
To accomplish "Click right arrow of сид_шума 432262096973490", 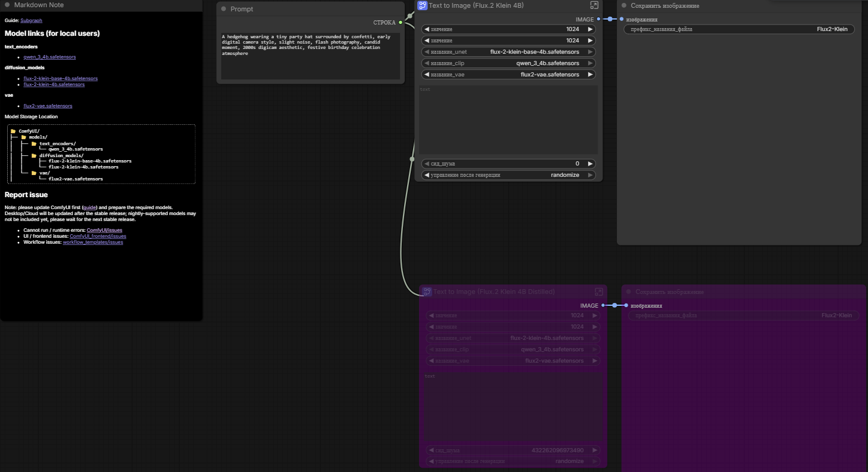I will tap(595, 450).
